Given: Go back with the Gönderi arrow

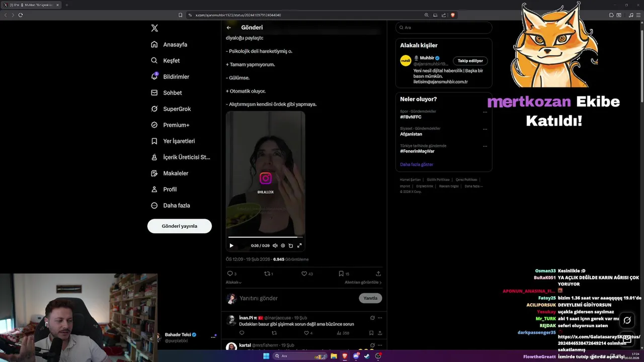Looking at the screenshot, I should [x=229, y=28].
